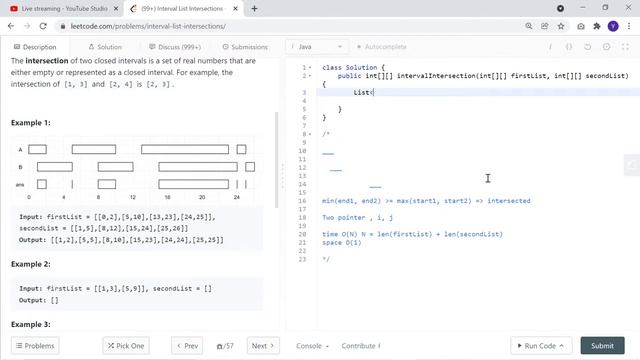Click the address bar lock icon
This screenshot has height=360, width=640.
(x=62, y=26)
